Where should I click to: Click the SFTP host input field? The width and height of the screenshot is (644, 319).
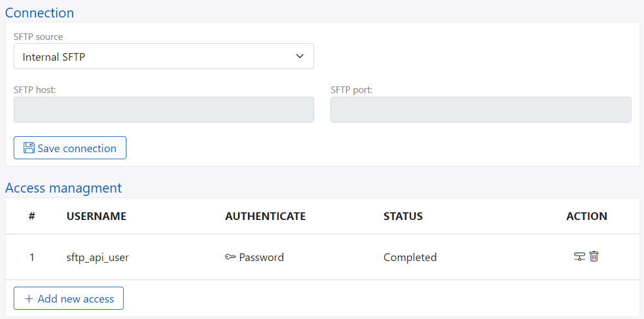[164, 109]
